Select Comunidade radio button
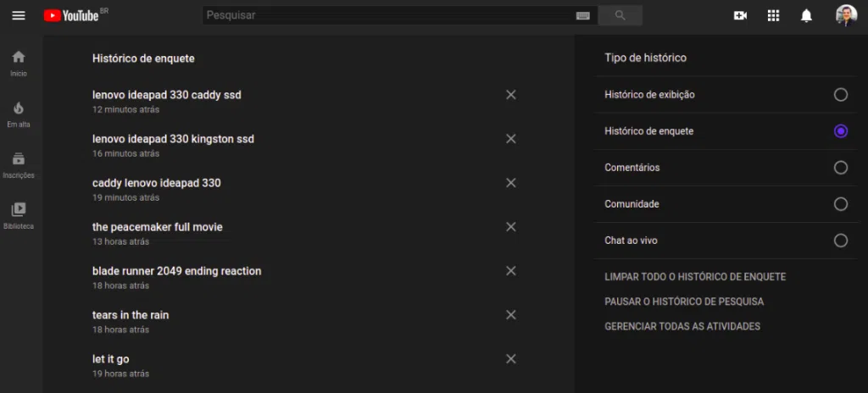This screenshot has height=393, width=868. tap(840, 204)
